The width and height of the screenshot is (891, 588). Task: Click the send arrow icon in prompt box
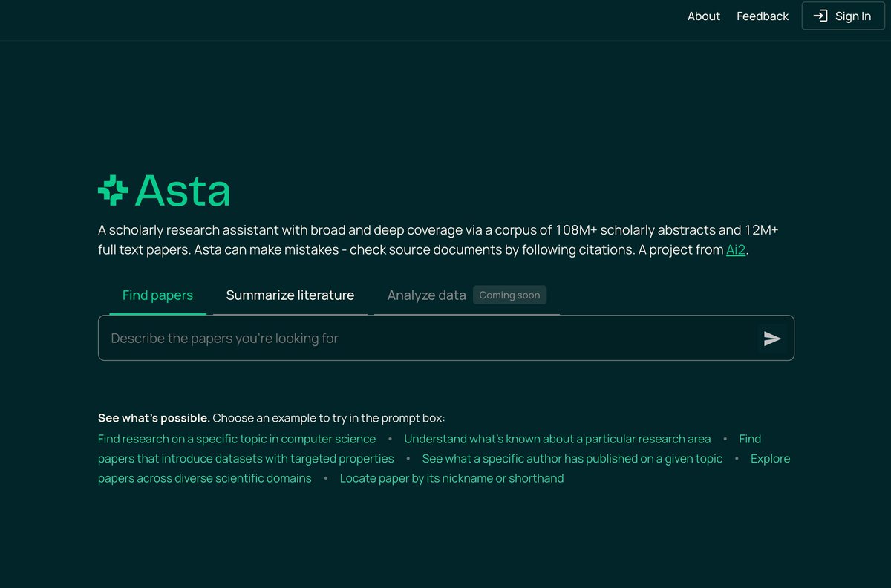tap(772, 339)
